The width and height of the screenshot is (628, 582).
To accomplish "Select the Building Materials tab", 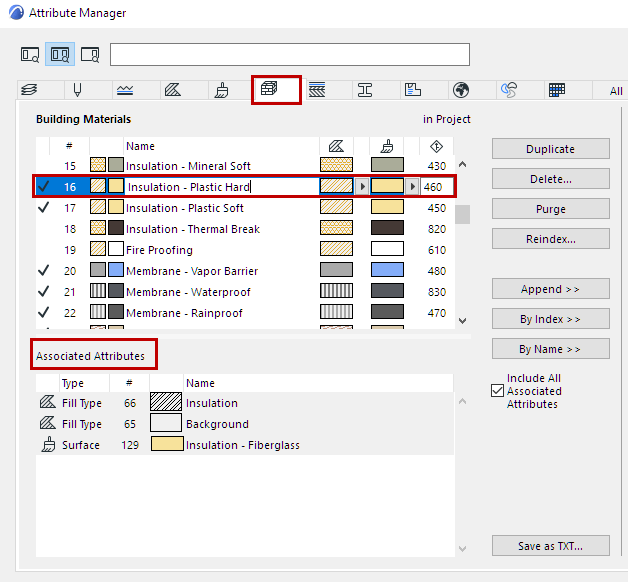I will coord(276,90).
